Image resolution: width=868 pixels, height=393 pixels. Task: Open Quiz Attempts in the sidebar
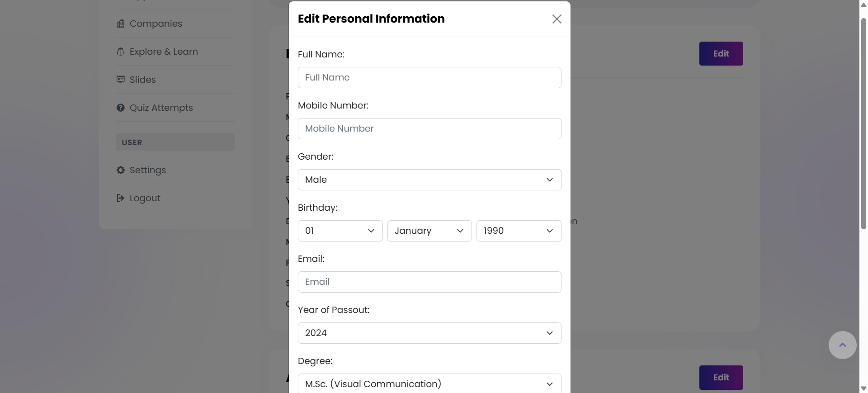click(161, 108)
